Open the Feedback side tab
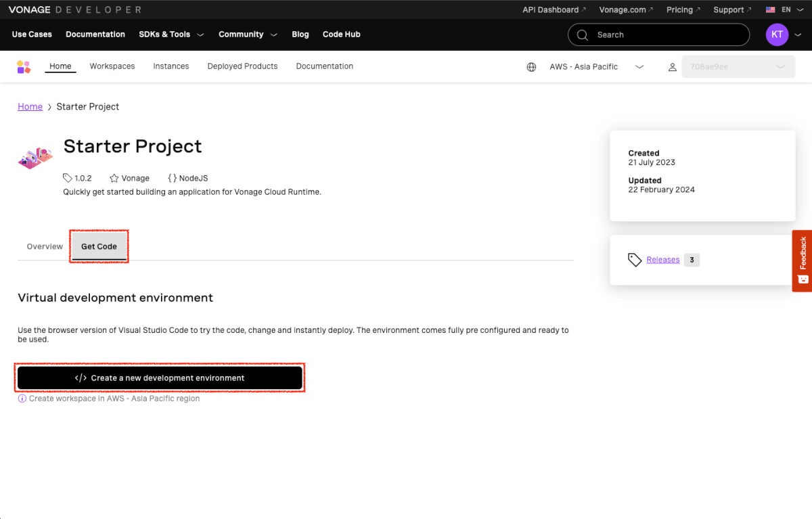The height and width of the screenshot is (519, 812). 802,261
